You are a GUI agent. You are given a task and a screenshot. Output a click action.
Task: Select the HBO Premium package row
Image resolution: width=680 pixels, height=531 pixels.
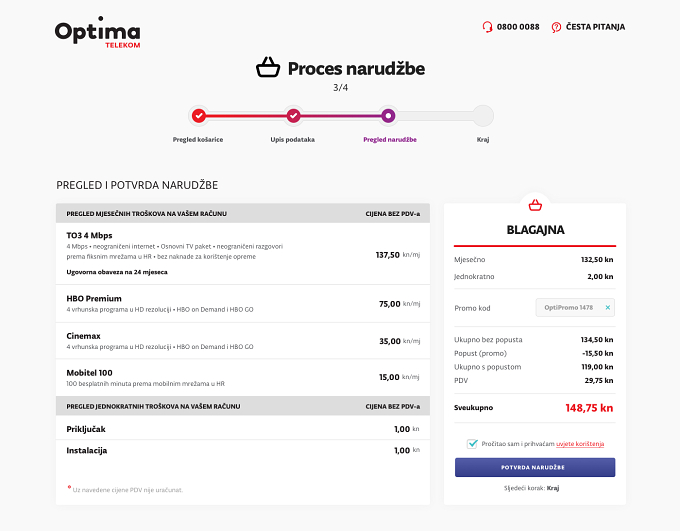tap(243, 304)
